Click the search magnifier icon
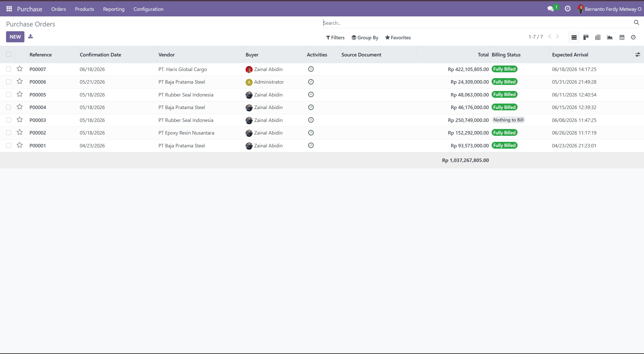 pyautogui.click(x=636, y=23)
